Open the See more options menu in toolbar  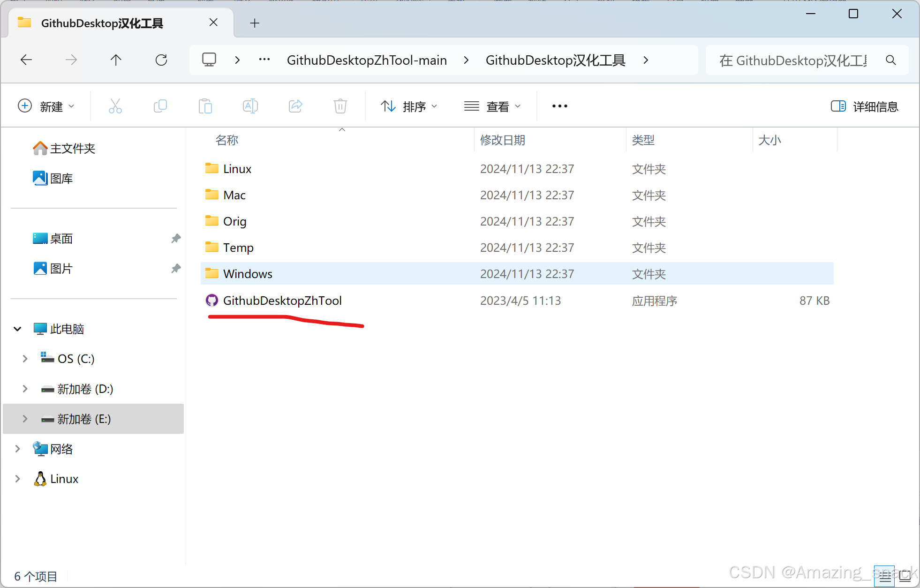tap(560, 106)
